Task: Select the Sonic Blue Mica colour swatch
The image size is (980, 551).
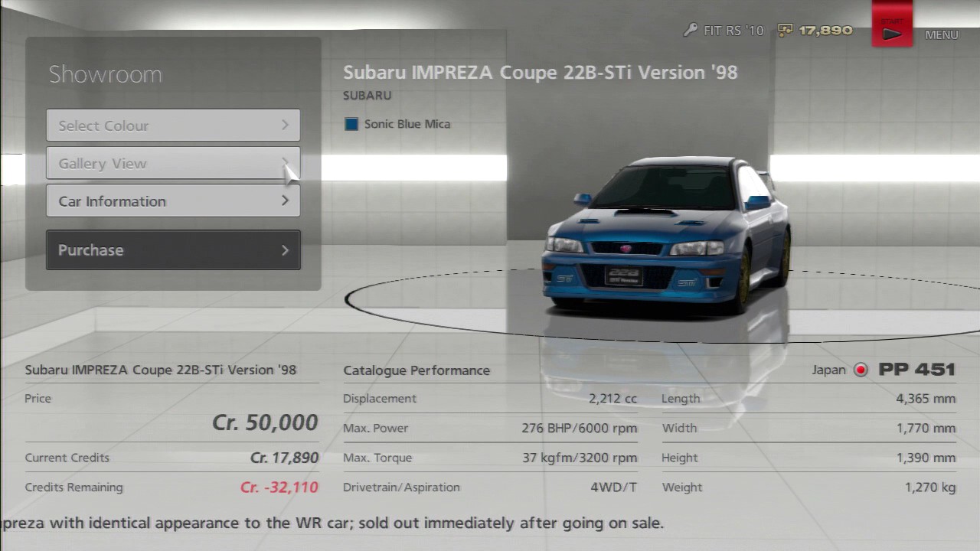Action: (x=351, y=124)
